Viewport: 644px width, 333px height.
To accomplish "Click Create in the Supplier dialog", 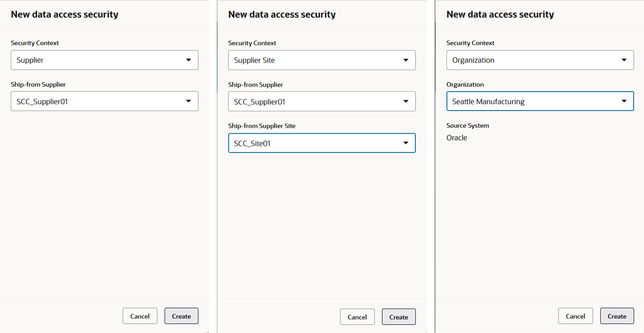I will point(181,316).
